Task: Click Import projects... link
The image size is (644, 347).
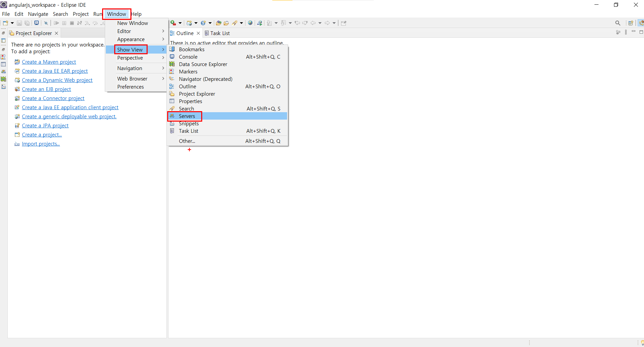Action: pos(41,144)
